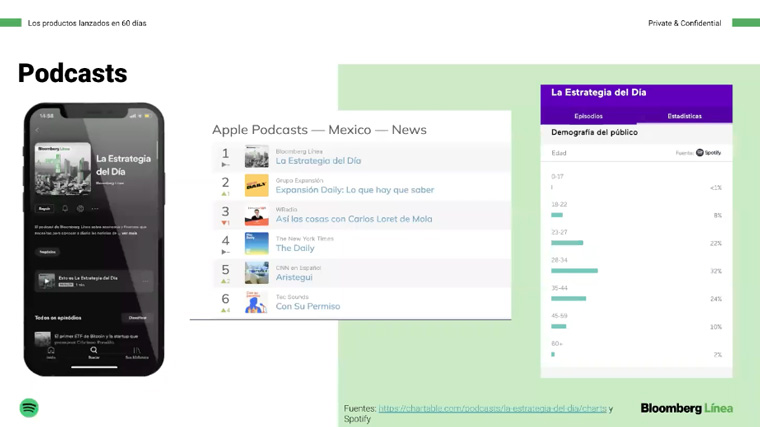This screenshot has height=427, width=760.
Task: Click the Bloomberg Línea logo at bottom right
Action: tap(686, 408)
